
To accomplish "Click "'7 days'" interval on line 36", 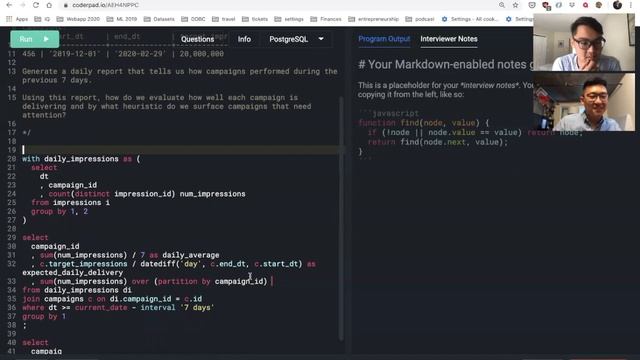I will coord(198,307).
